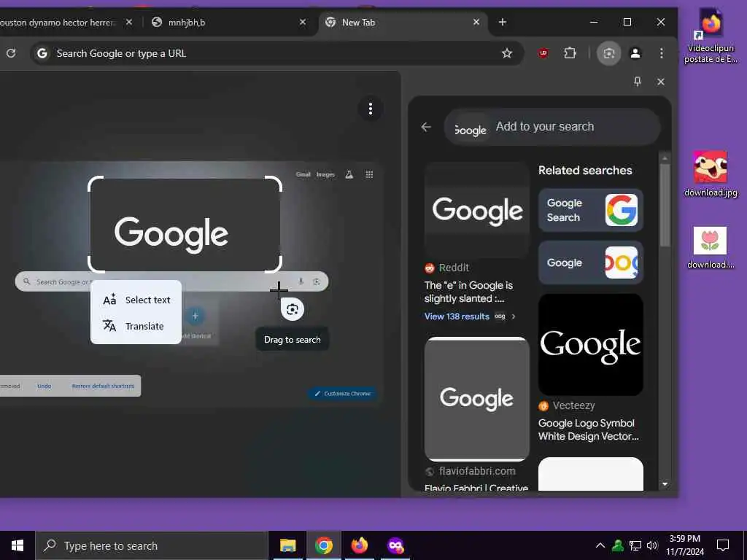Open the Reddit result Google image

point(477,210)
